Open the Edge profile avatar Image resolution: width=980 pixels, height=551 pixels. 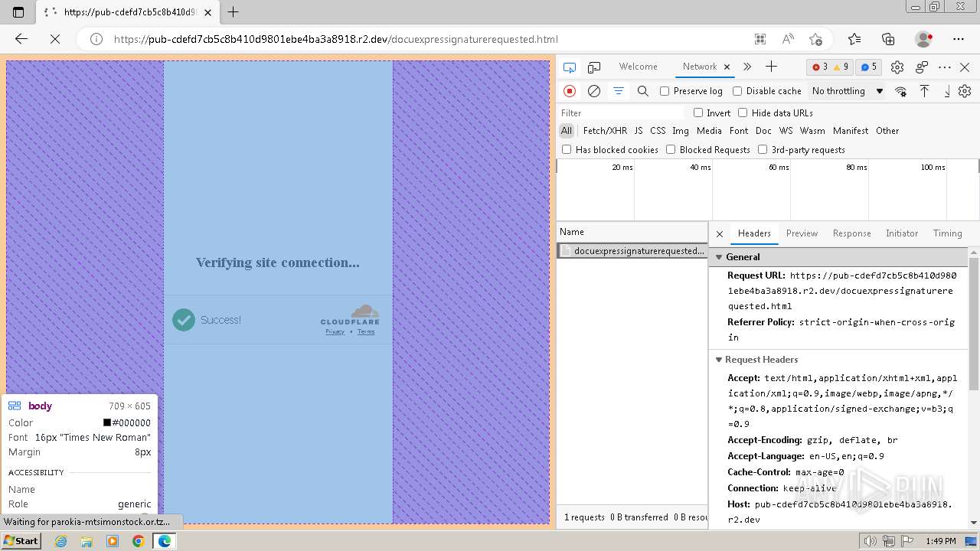coord(923,39)
